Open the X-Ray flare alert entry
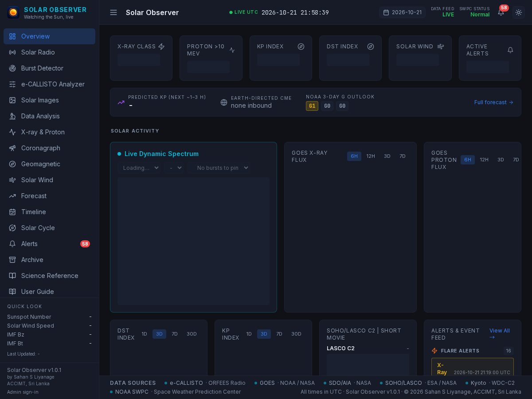This screenshot has height=399, width=532. (473, 367)
